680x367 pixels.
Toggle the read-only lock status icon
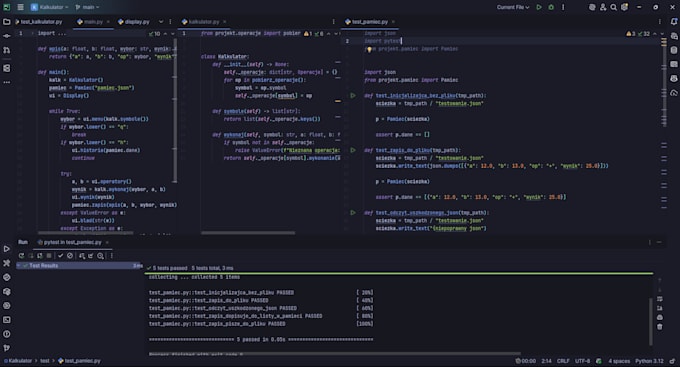[672, 361]
